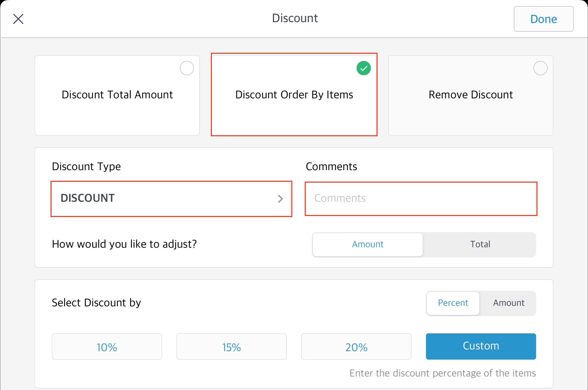Click into the Comments text field

click(x=421, y=199)
